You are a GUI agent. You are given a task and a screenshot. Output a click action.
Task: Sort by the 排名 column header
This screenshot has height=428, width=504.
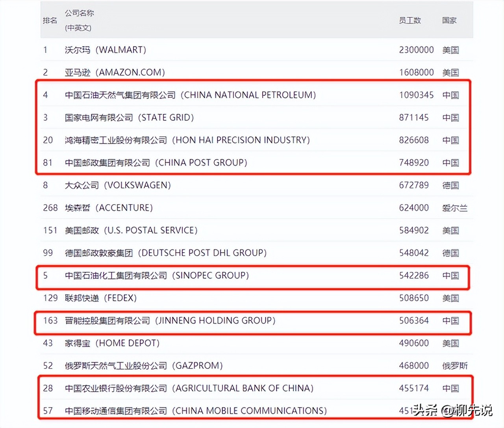(x=50, y=20)
